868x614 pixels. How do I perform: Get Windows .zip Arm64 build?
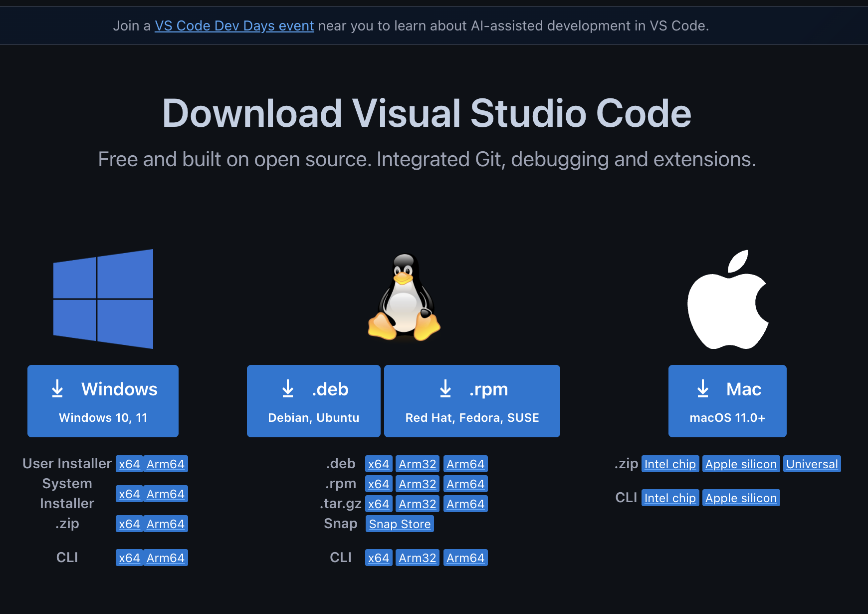[x=166, y=524]
